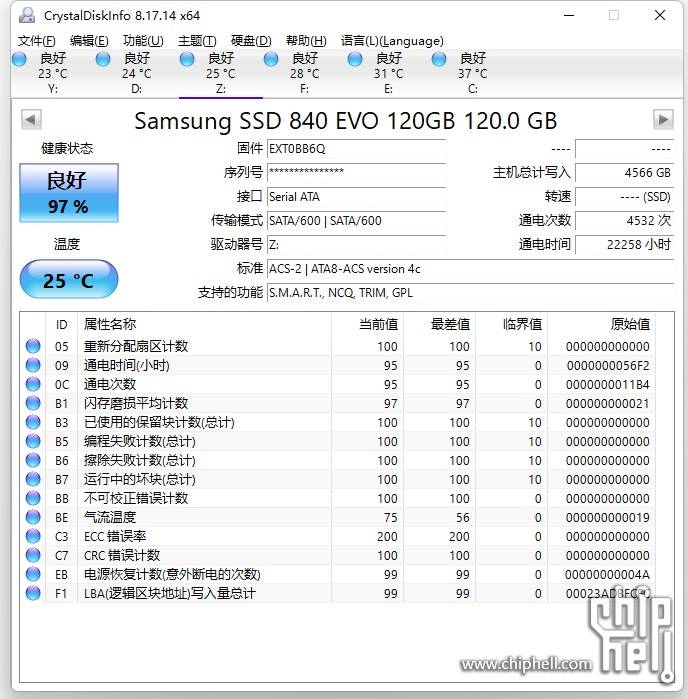Click the 当前值 column header

[x=367, y=324]
